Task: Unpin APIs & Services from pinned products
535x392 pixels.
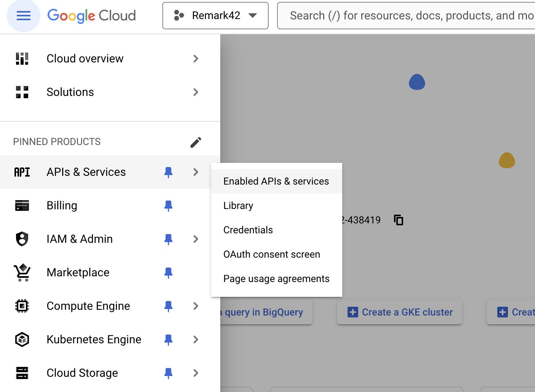Action: (x=168, y=172)
